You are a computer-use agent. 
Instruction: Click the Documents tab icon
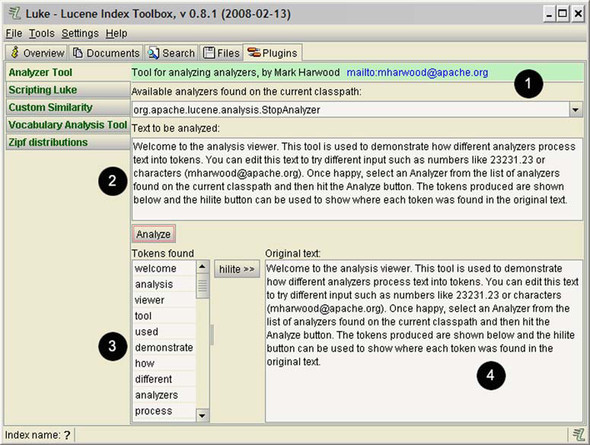[x=78, y=53]
